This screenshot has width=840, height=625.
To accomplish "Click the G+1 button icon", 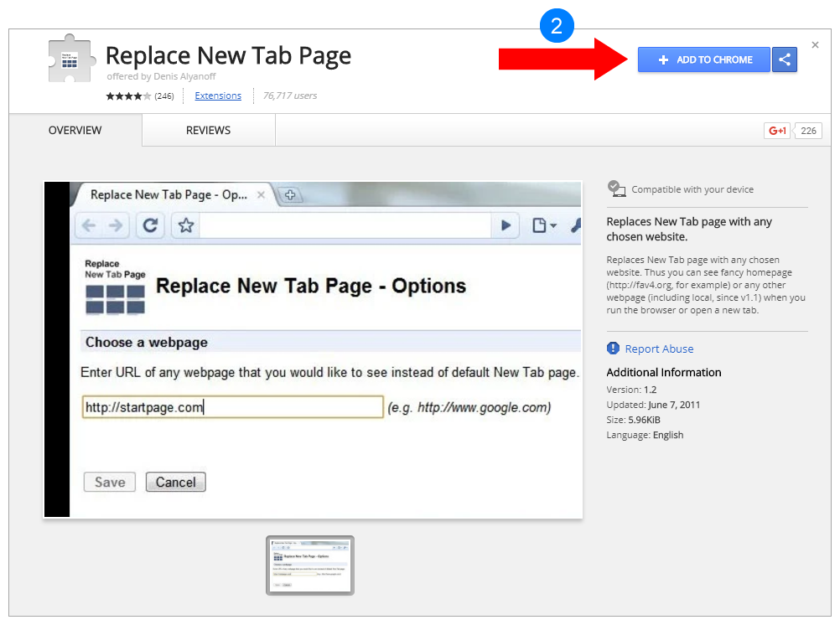I will point(777,131).
